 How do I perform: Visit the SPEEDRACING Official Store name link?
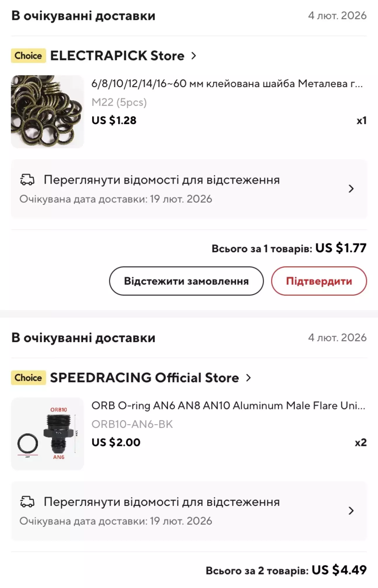pos(144,378)
